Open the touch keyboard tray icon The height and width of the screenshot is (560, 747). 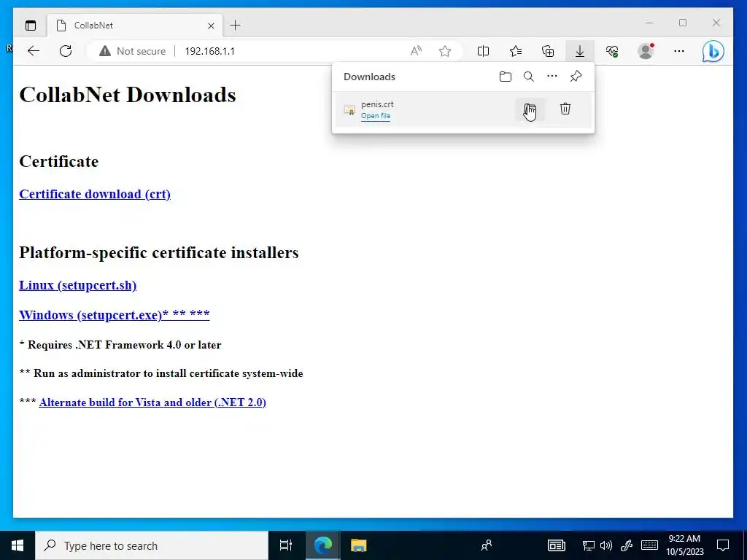click(649, 545)
